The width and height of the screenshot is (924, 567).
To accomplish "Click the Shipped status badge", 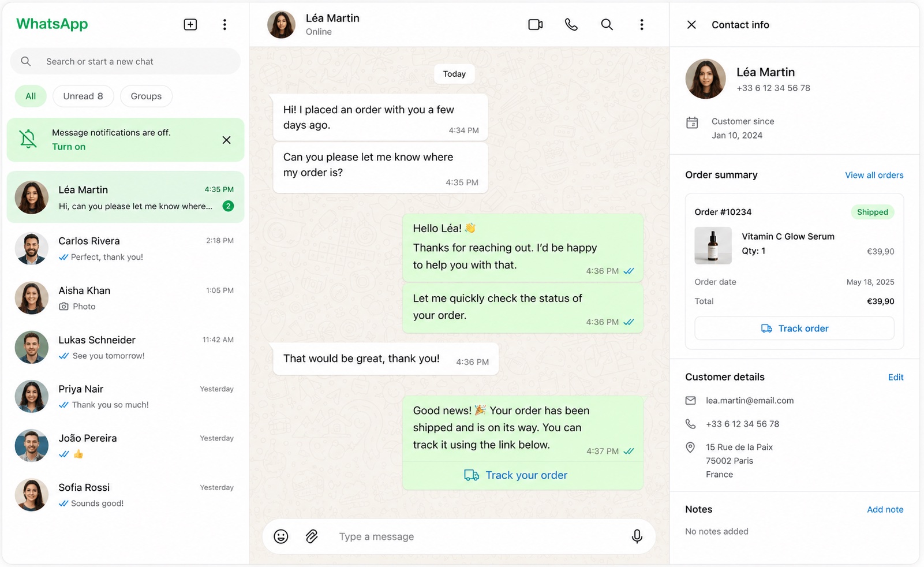I will click(x=873, y=212).
